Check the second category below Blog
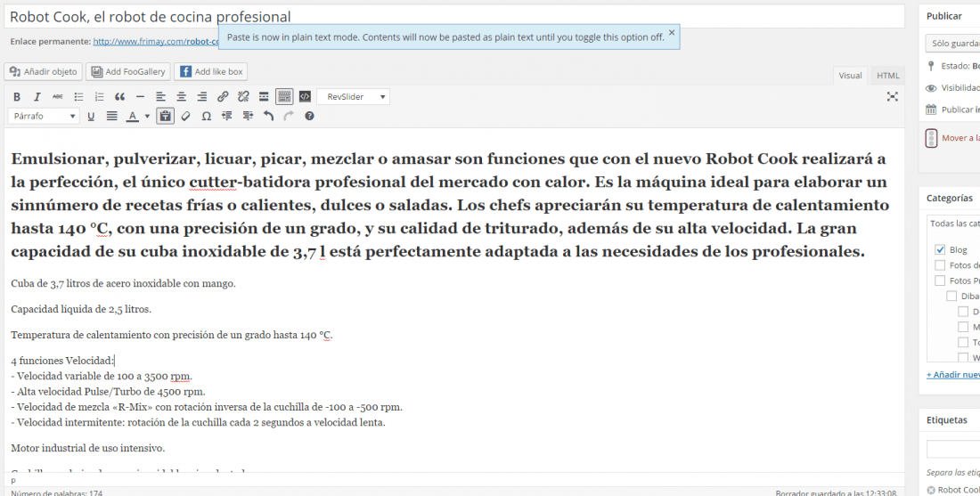This screenshot has height=496, width=980. coord(940,264)
